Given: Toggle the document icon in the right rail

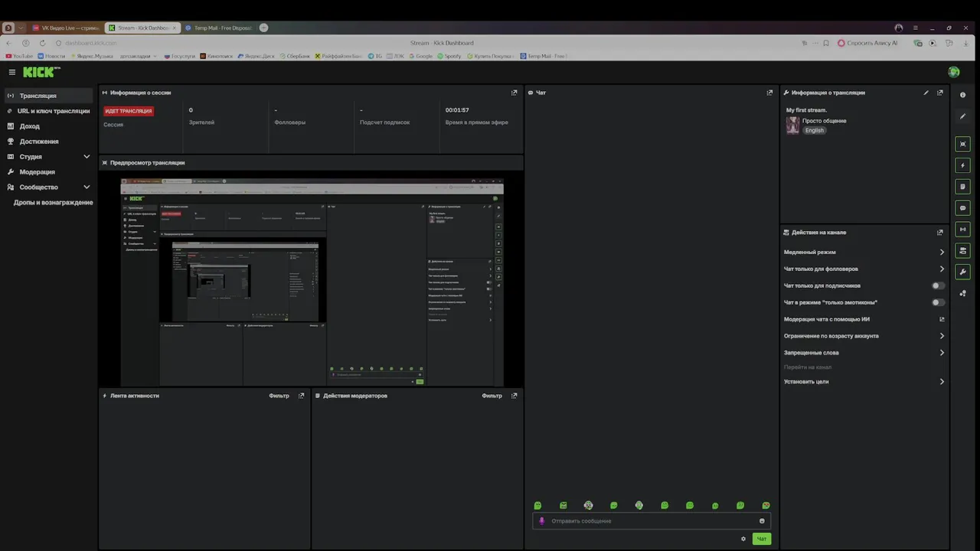Looking at the screenshot, I should [963, 187].
